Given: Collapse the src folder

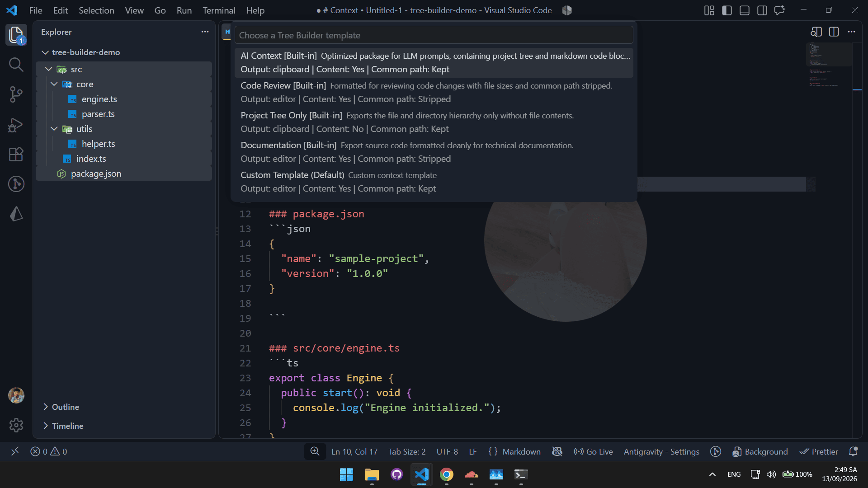Looking at the screenshot, I should [x=124, y=69].
